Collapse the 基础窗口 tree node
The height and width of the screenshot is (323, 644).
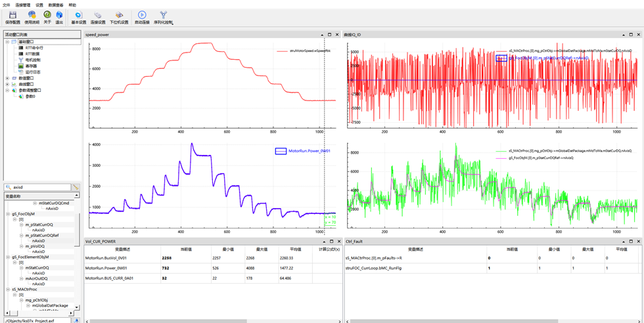point(7,41)
